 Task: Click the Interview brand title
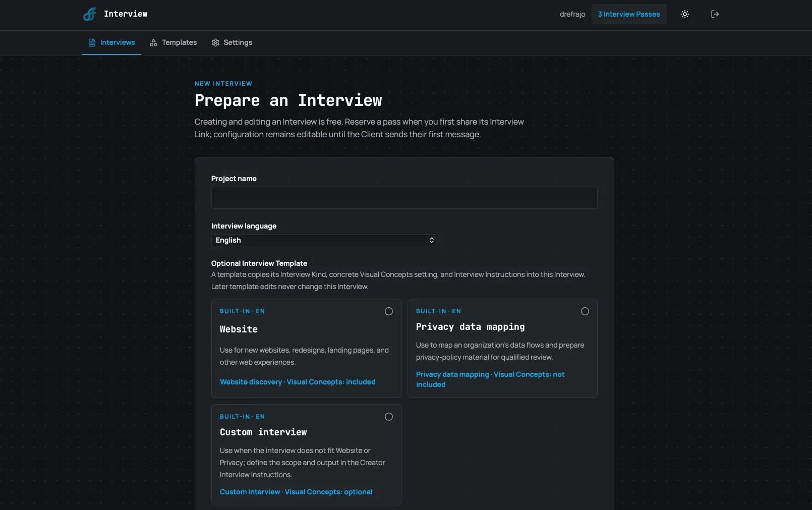click(126, 14)
